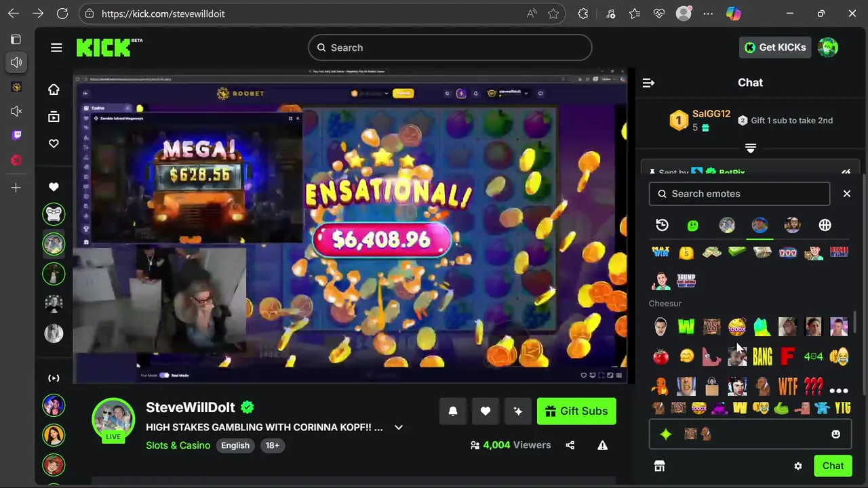Open chat settings gear
Viewport: 868px width, 488px height.
point(798,466)
